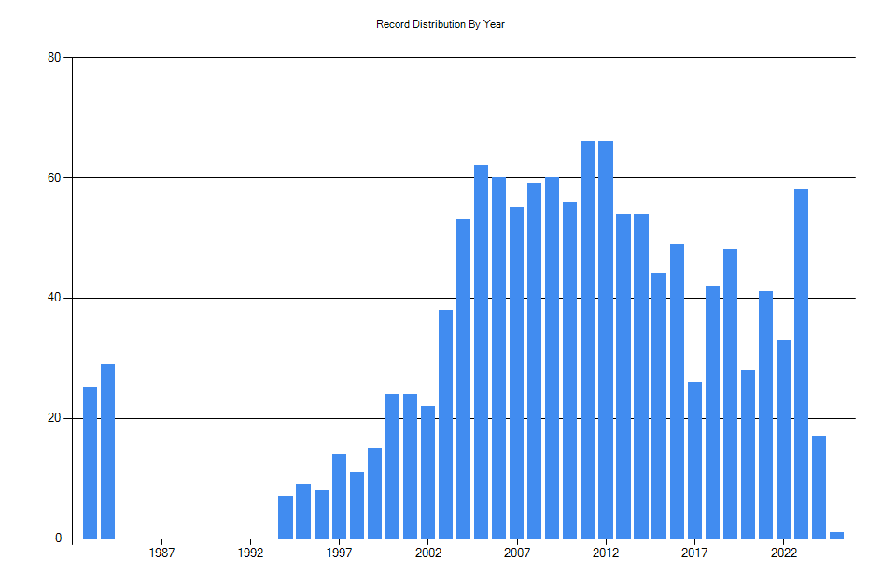Select the bar above the 1997 label
The width and height of the screenshot is (882, 588).
point(339,497)
